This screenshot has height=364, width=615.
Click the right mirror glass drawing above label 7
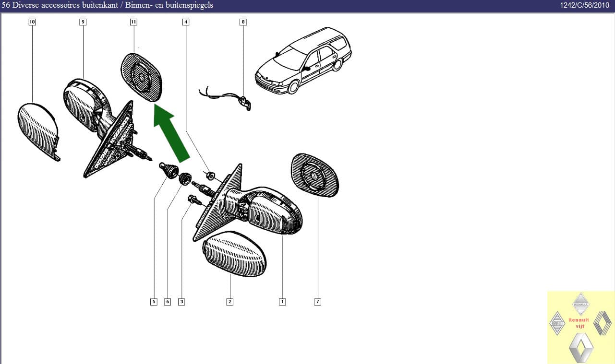314,176
